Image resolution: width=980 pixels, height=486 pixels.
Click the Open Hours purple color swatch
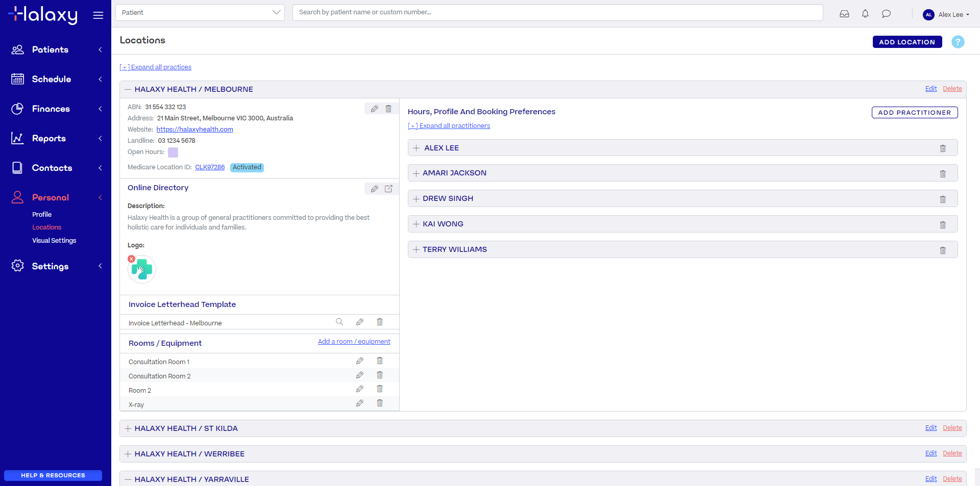coord(173,152)
